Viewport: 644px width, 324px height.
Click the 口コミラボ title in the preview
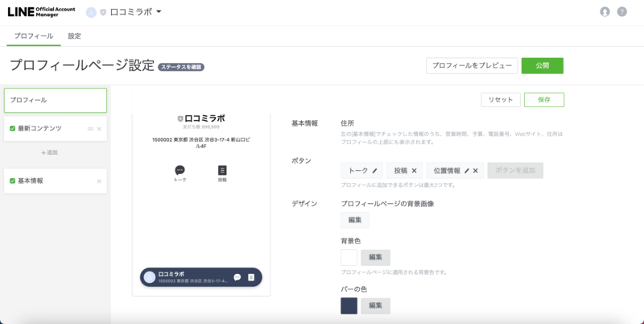(x=205, y=118)
